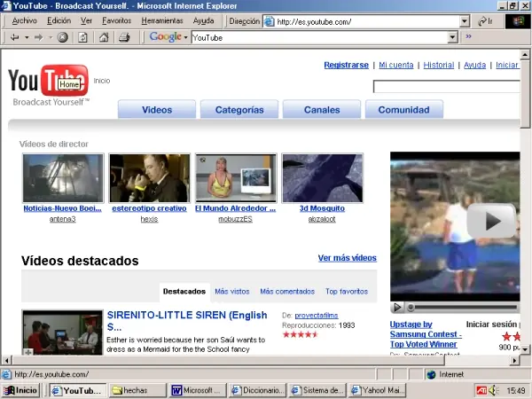Click the vertical scrollbar down arrow
The width and height of the screenshot is (532, 399).
coord(525,348)
